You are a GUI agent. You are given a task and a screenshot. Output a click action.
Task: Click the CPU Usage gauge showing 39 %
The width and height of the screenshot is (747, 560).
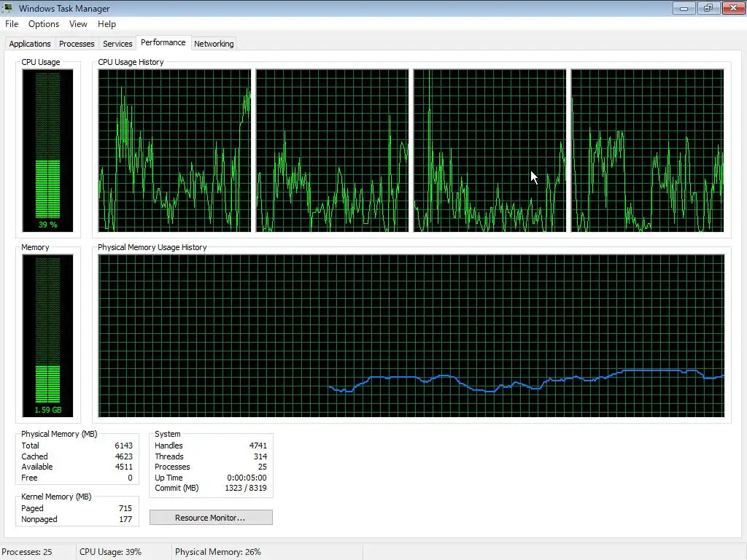47,150
